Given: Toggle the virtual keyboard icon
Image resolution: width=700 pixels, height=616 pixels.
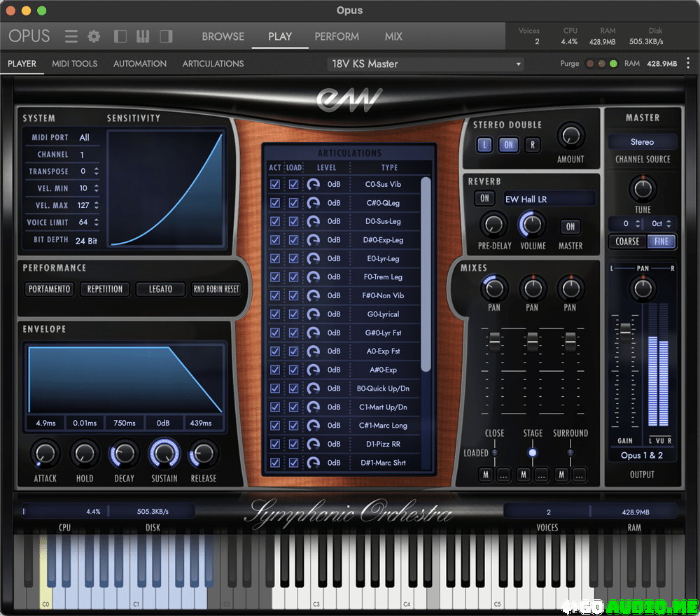Looking at the screenshot, I should tap(143, 36).
